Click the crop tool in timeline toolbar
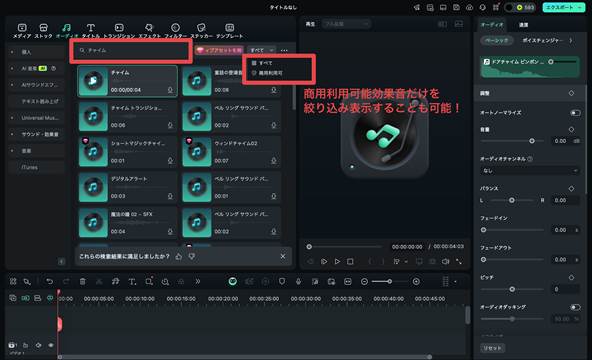Screen dimensions: 592x360 click(149, 282)
